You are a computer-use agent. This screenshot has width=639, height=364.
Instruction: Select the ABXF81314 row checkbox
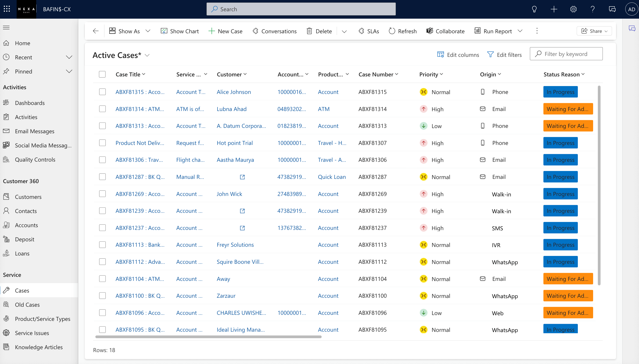[102, 109]
